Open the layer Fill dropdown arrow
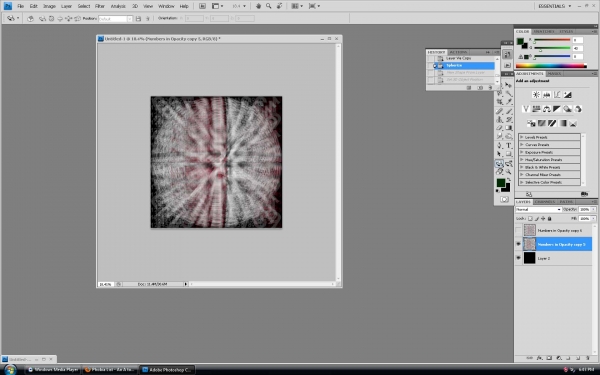Screen dimensions: 600x375 pos(593,218)
